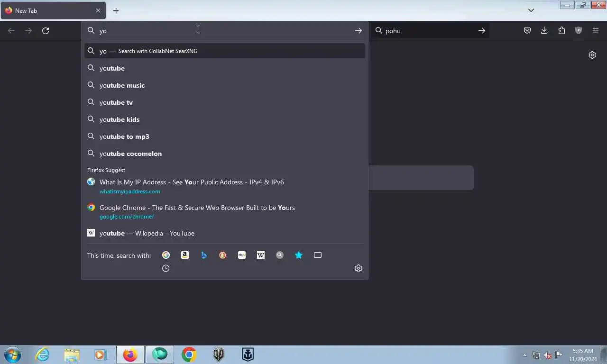The height and width of the screenshot is (364, 607).
Task: Open the Pocket save icon
Action: pos(527,31)
